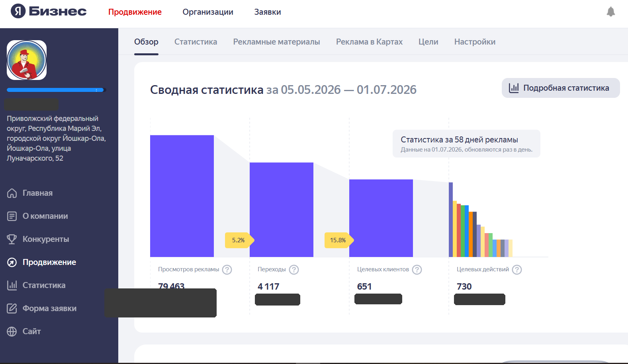The height and width of the screenshot is (364, 628).
Task: Switch to the Реклама в Картах tab
Action: click(x=369, y=42)
